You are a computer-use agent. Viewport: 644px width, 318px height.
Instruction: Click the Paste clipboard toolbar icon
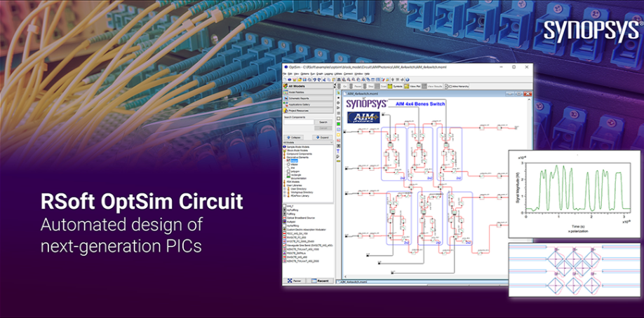pyautogui.click(x=334, y=80)
